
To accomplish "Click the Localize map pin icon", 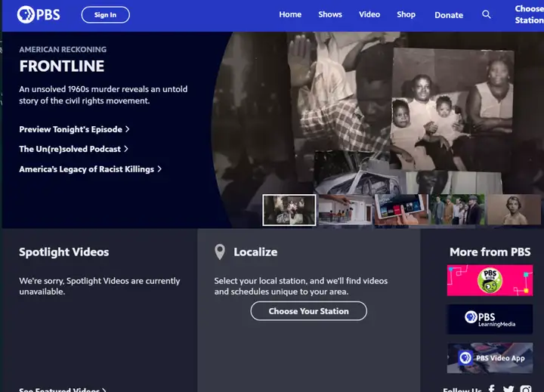I will point(220,252).
